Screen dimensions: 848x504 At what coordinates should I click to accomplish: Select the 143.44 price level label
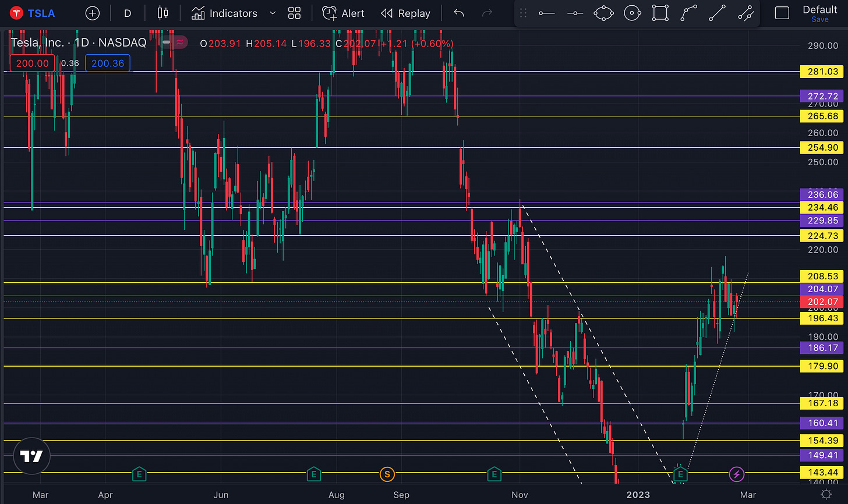[x=823, y=472]
